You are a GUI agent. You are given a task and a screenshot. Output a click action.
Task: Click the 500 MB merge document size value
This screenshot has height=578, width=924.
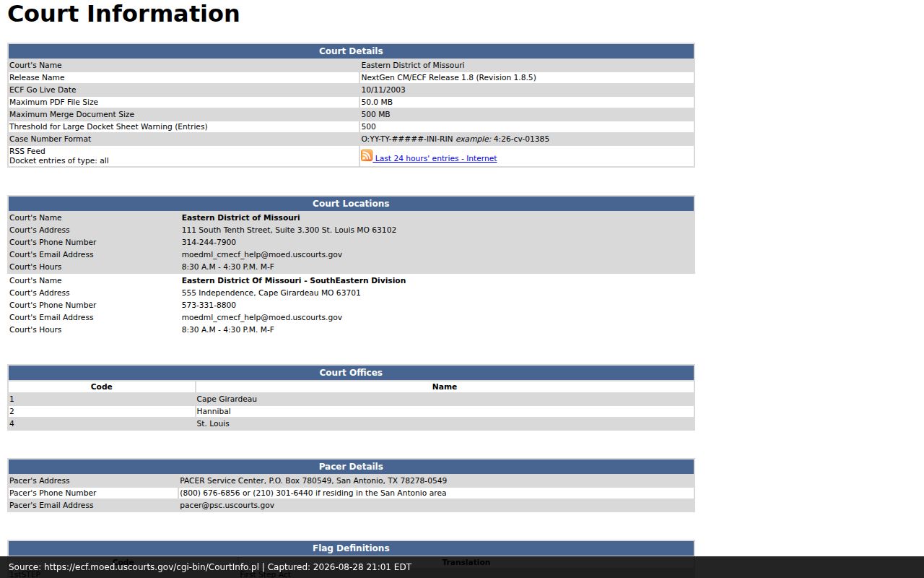pyautogui.click(x=375, y=114)
